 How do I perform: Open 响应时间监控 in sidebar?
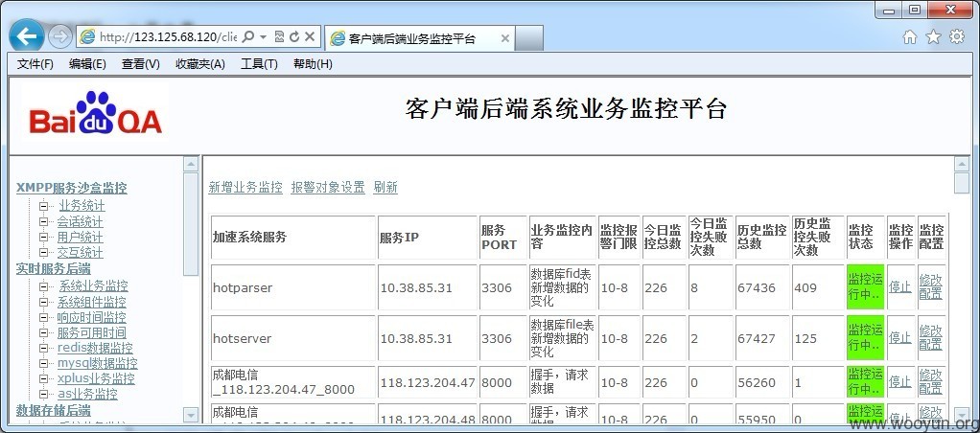[92, 317]
